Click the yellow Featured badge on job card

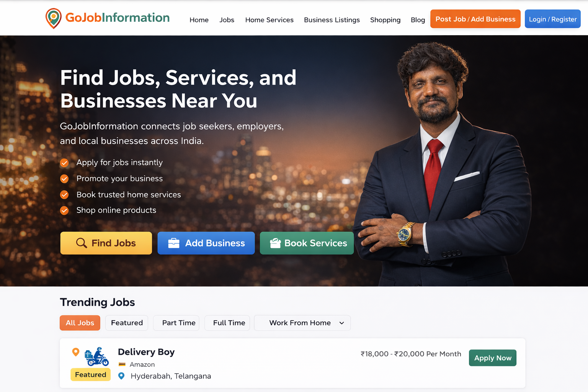91,375
